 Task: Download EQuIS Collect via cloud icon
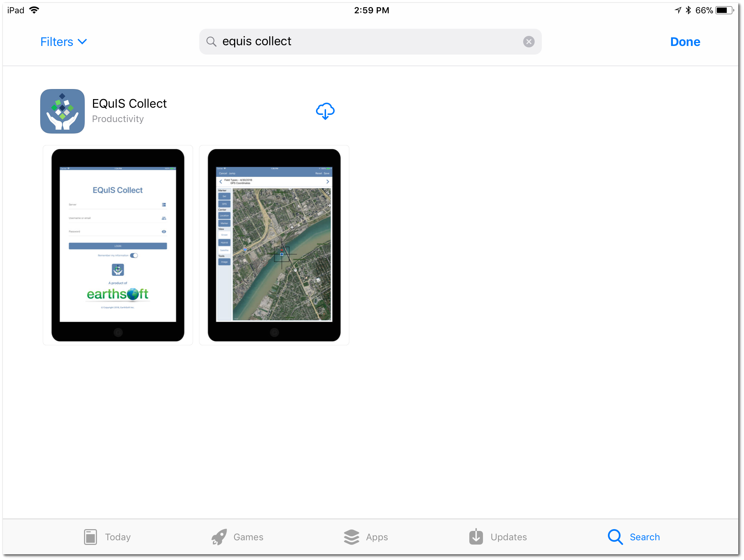point(325,111)
